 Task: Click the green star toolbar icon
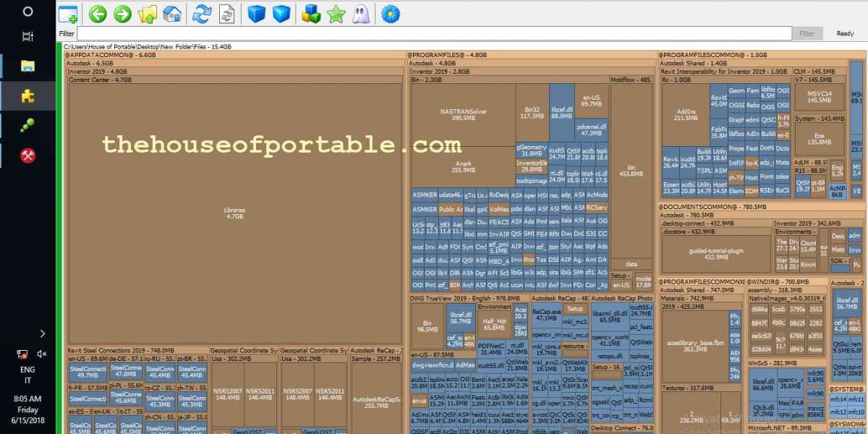pyautogui.click(x=336, y=13)
